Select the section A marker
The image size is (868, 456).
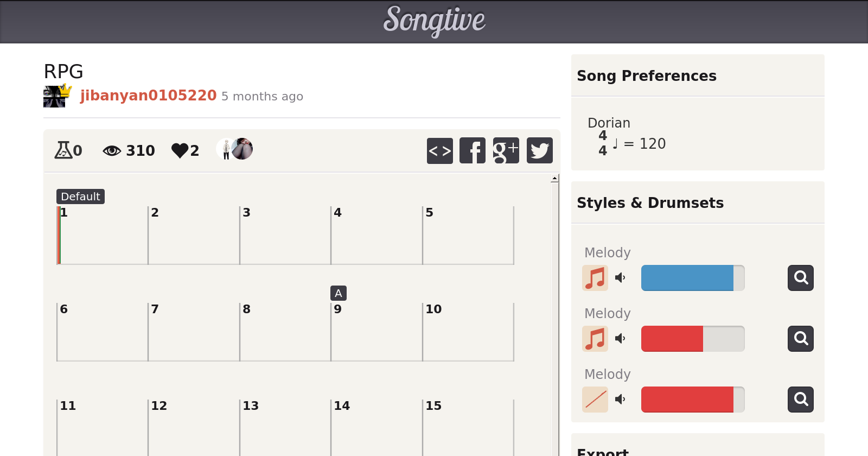(338, 293)
